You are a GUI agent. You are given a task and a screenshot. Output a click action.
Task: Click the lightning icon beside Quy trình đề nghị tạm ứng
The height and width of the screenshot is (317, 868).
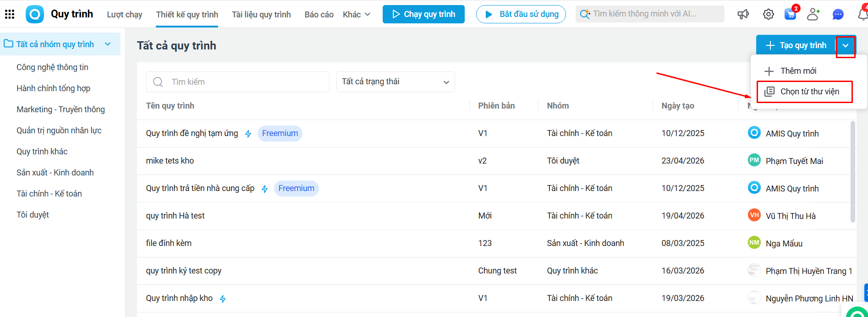tap(248, 134)
